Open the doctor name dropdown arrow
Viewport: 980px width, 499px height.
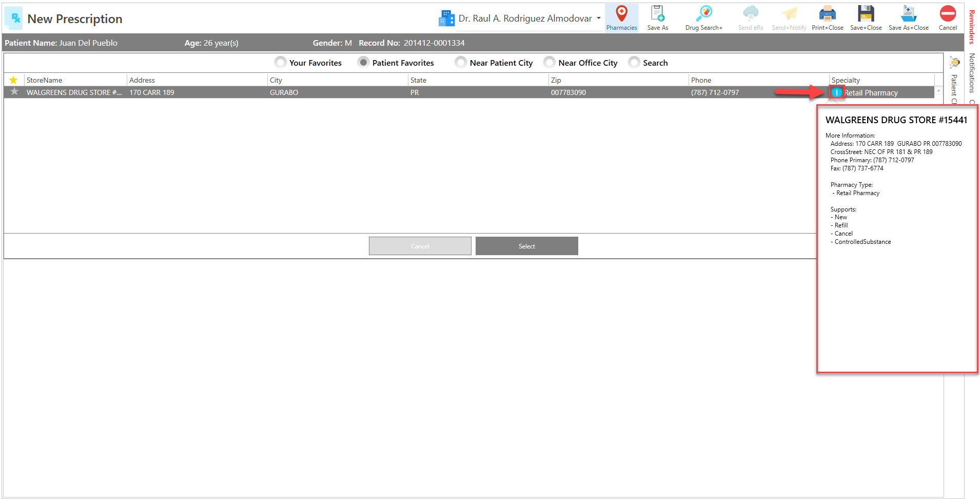coord(598,18)
